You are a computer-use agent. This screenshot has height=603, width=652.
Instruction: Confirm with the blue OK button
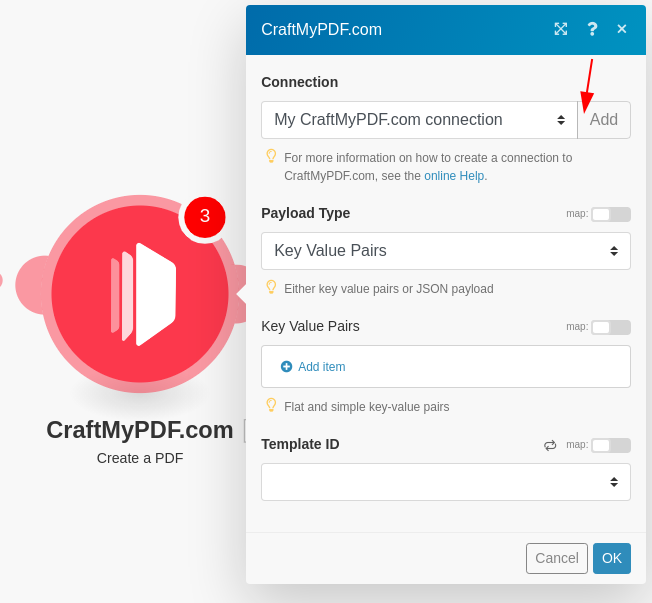612,558
